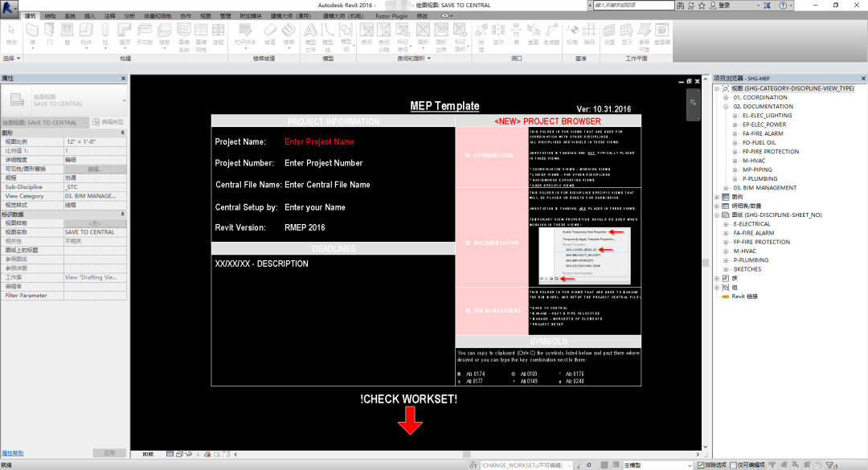
Task: Select the Floor (楼板) tool
Action: pyautogui.click(x=165, y=35)
